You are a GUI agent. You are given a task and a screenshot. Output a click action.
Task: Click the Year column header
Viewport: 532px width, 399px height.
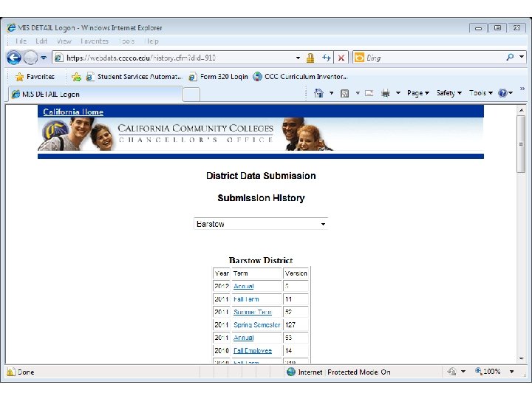(222, 273)
